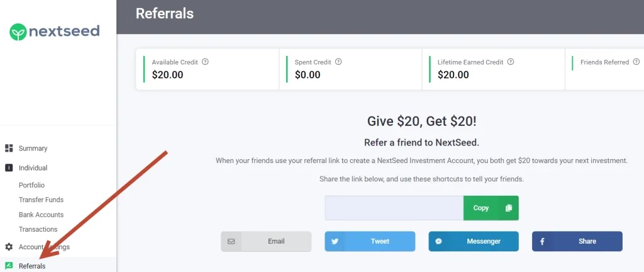Show info for Lifetime Earned Credit
The height and width of the screenshot is (272, 644).
(511, 62)
